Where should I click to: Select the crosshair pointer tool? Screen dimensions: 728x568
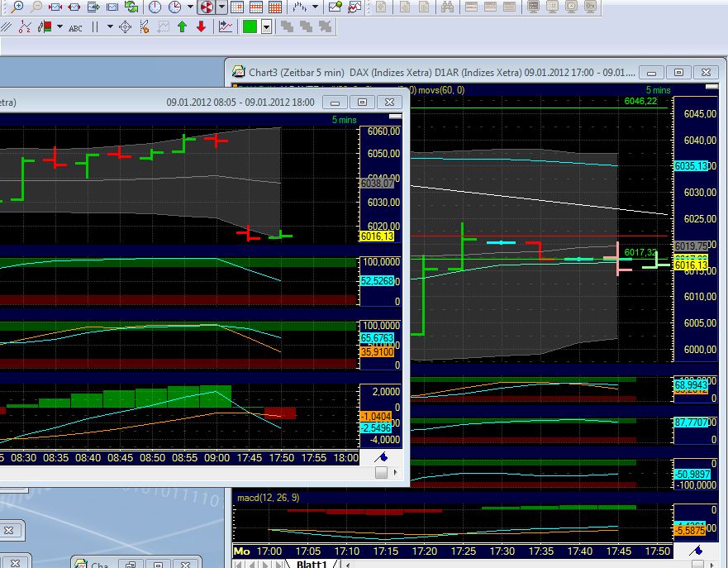[x=126, y=27]
